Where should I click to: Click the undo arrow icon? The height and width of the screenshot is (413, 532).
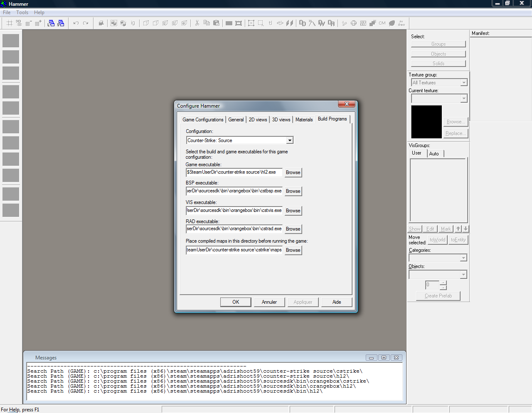click(76, 23)
